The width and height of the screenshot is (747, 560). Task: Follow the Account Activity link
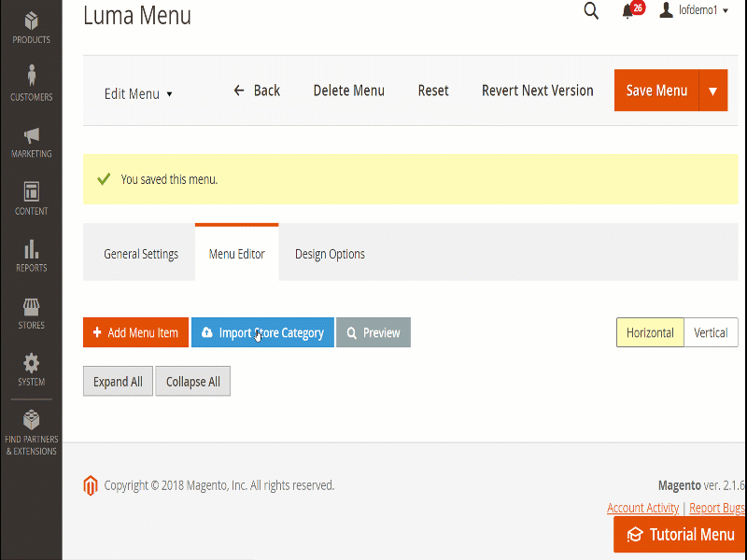click(642, 508)
